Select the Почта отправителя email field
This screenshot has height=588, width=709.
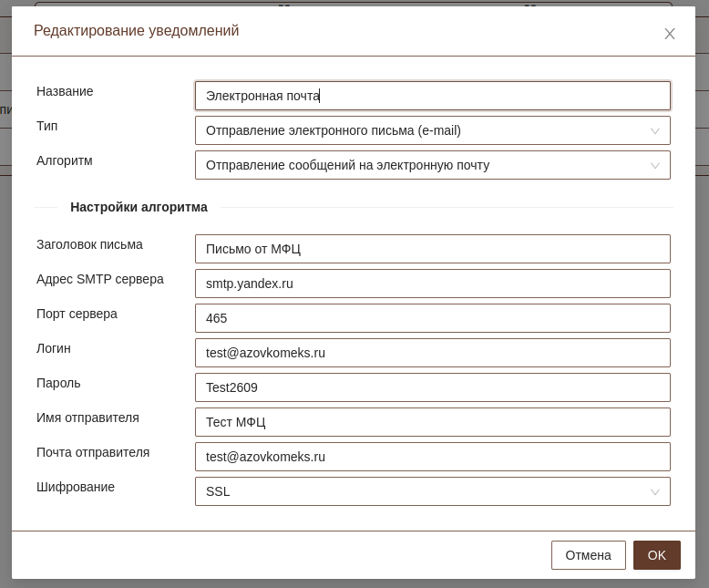(432, 457)
